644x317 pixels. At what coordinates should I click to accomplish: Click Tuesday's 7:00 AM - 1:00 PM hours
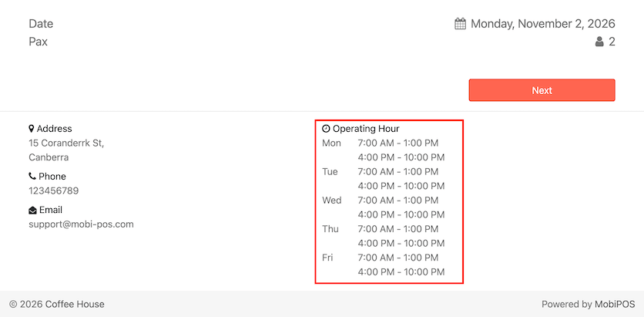(398, 171)
